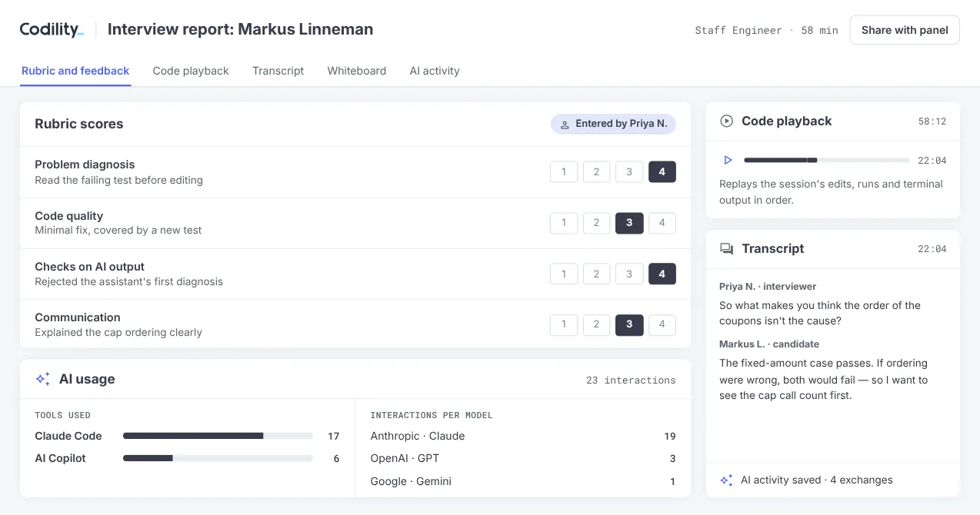The image size is (980, 515).
Task: Play the session recording
Action: [x=728, y=160]
